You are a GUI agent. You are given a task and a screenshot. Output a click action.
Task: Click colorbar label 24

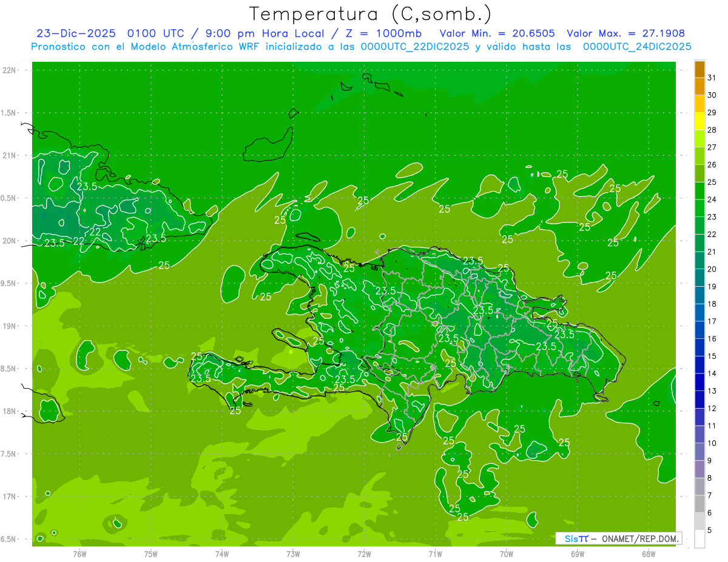(x=712, y=199)
